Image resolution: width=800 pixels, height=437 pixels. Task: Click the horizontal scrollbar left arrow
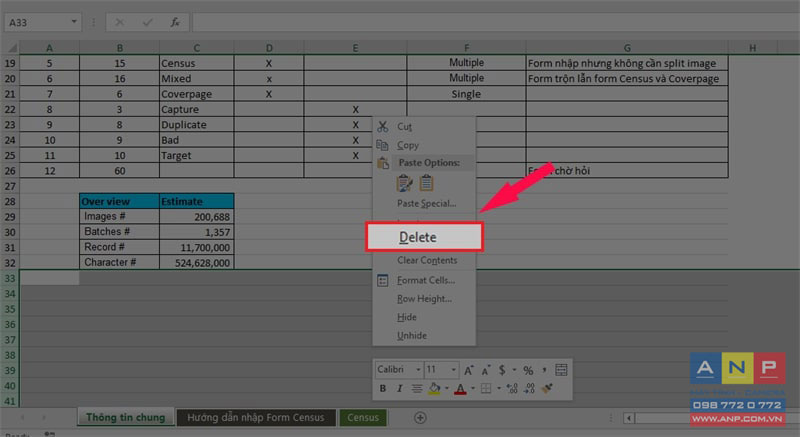[629, 418]
